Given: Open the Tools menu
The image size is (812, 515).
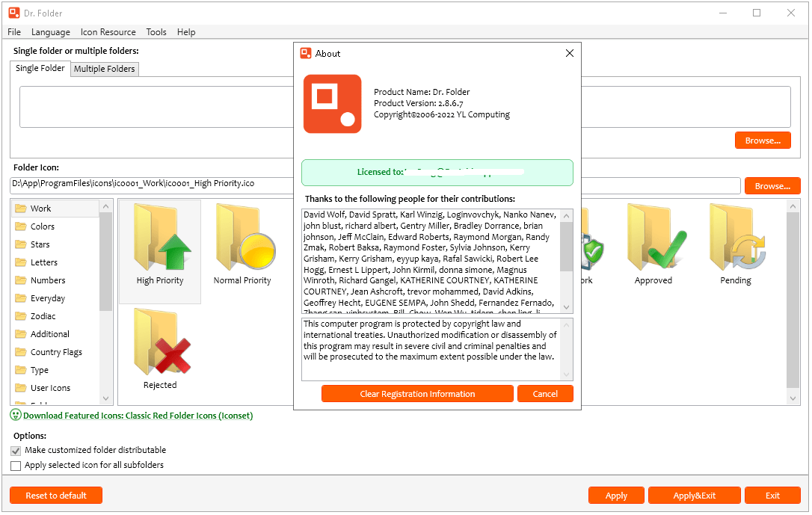Looking at the screenshot, I should click(156, 32).
